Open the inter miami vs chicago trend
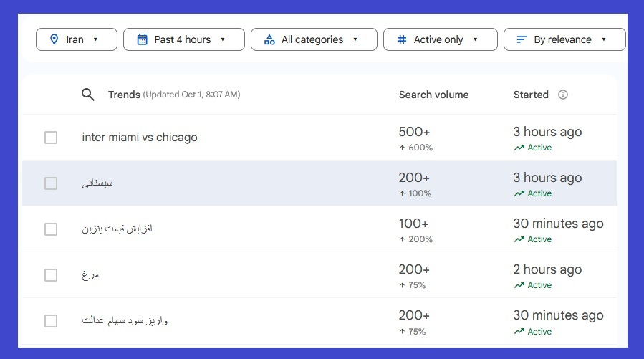Image resolution: width=644 pixels, height=359 pixels. (140, 137)
